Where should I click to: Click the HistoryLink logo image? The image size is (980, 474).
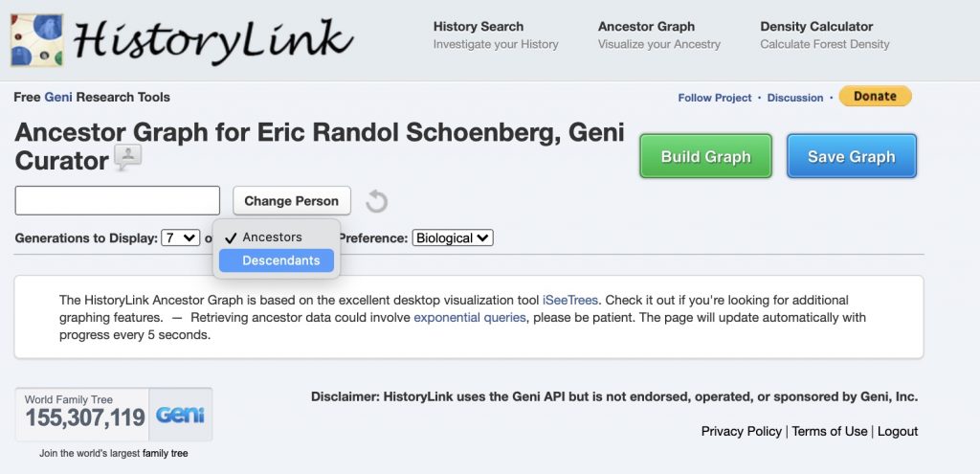tap(37, 40)
